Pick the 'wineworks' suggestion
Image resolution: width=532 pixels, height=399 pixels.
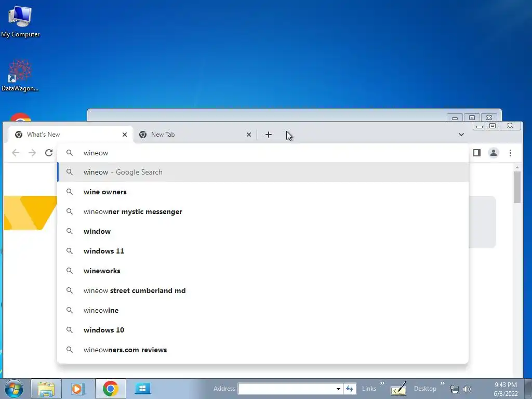tap(263, 271)
